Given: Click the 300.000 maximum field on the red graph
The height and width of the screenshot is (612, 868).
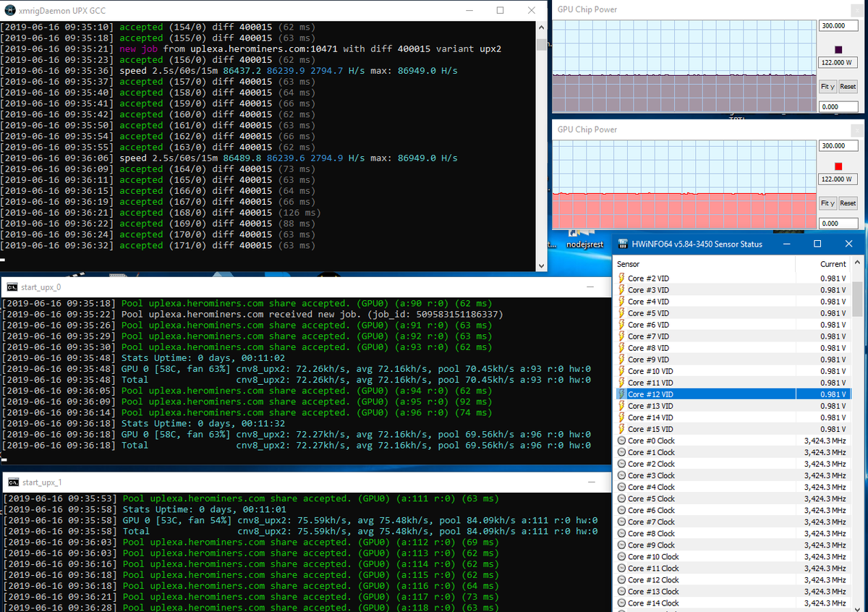Looking at the screenshot, I should (838, 145).
